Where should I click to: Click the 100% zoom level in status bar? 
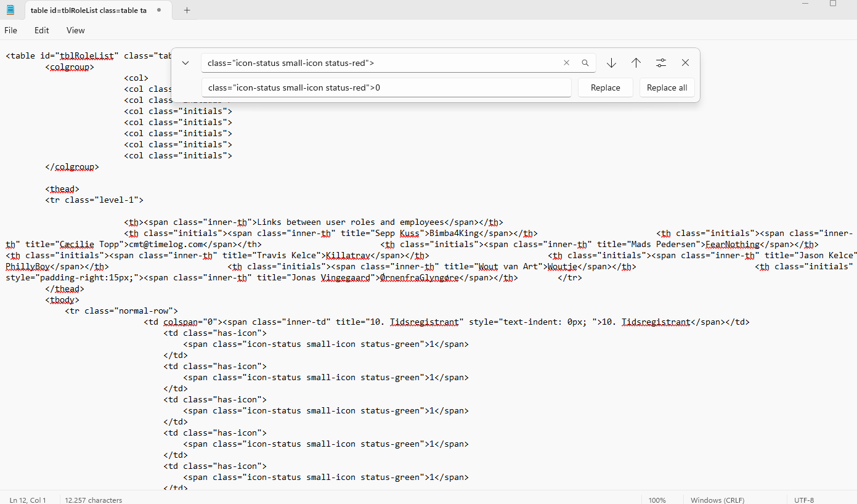(657, 500)
